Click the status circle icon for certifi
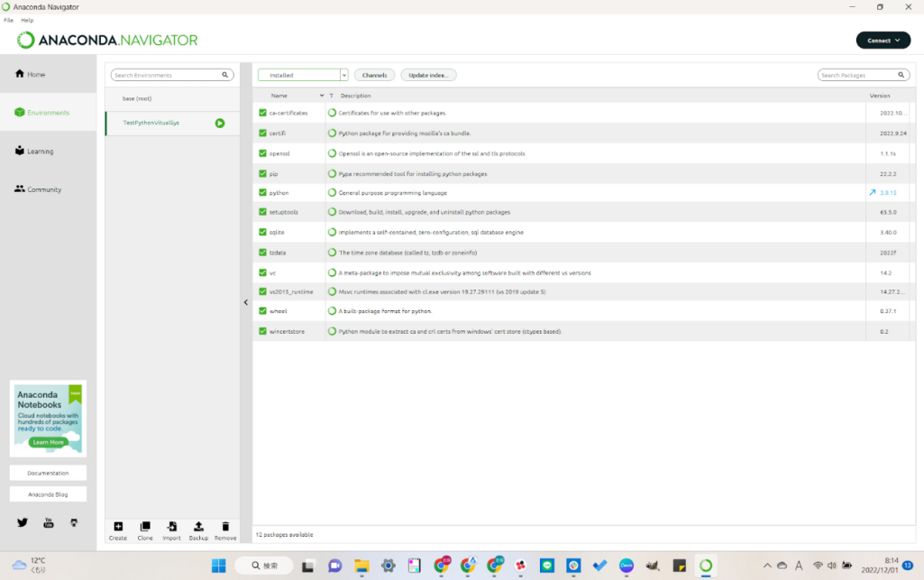Viewport: 924px width, 580px height. point(333,133)
